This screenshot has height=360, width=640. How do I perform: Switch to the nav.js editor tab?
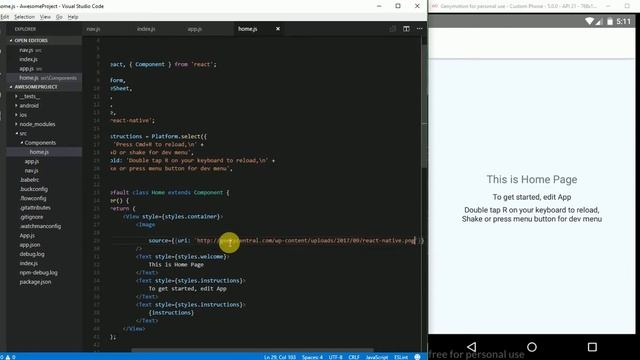click(x=93, y=29)
